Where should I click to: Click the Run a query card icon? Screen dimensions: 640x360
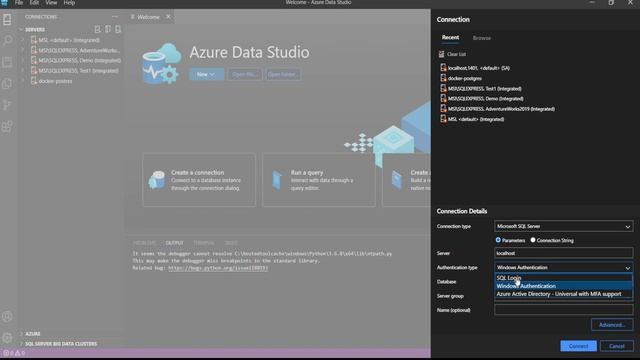pyautogui.click(x=277, y=180)
